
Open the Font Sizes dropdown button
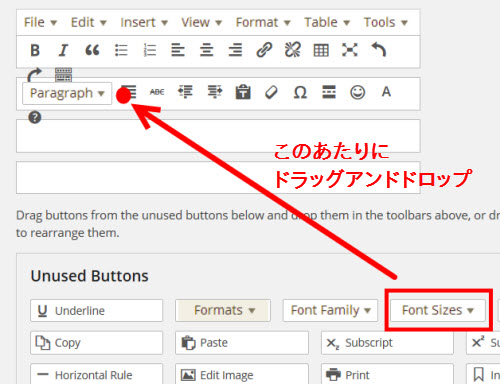(x=438, y=310)
